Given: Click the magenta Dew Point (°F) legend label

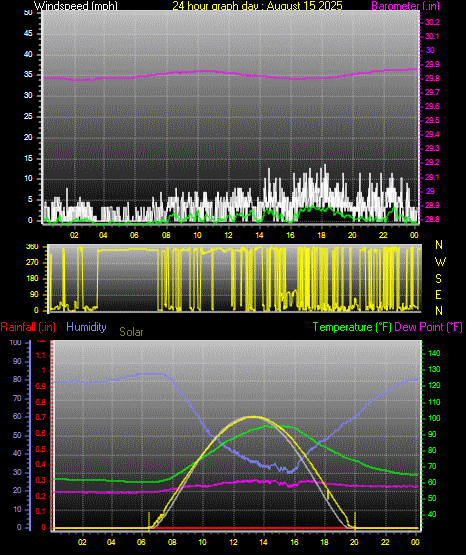Looking at the screenshot, I should pos(428,327).
